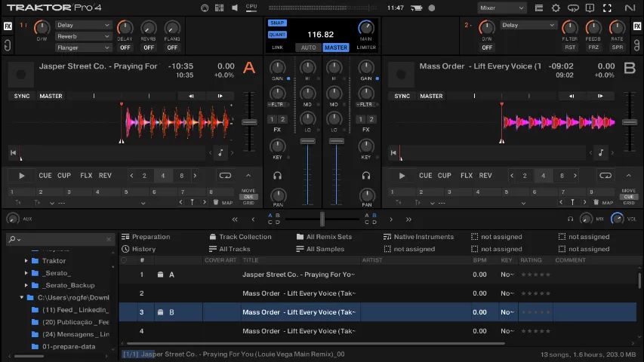Open the Preferences gear icon
644x362 pixels.
pyautogui.click(x=556, y=8)
